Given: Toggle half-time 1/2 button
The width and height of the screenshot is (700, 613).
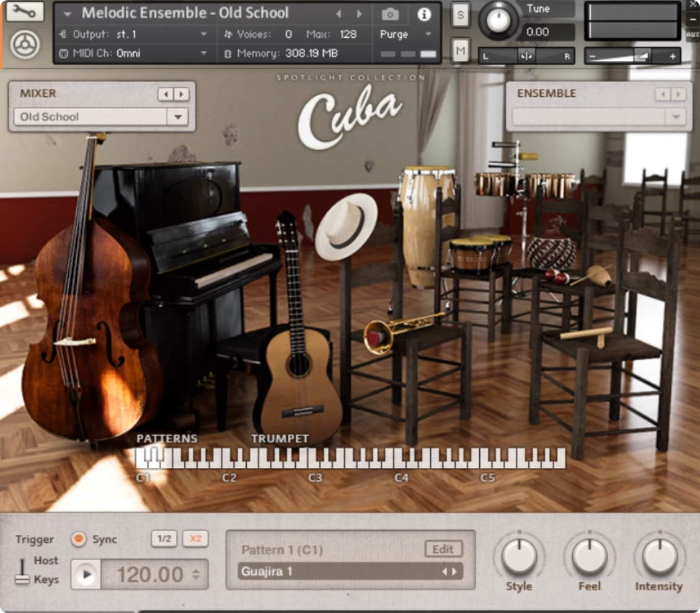Looking at the screenshot, I should (164, 539).
